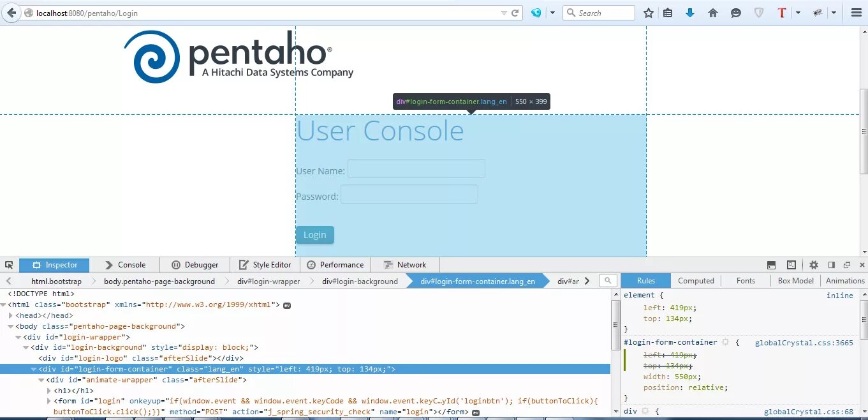Viewport: 868px width, 420px height.
Task: Open developer tools settings gear
Action: tap(814, 265)
